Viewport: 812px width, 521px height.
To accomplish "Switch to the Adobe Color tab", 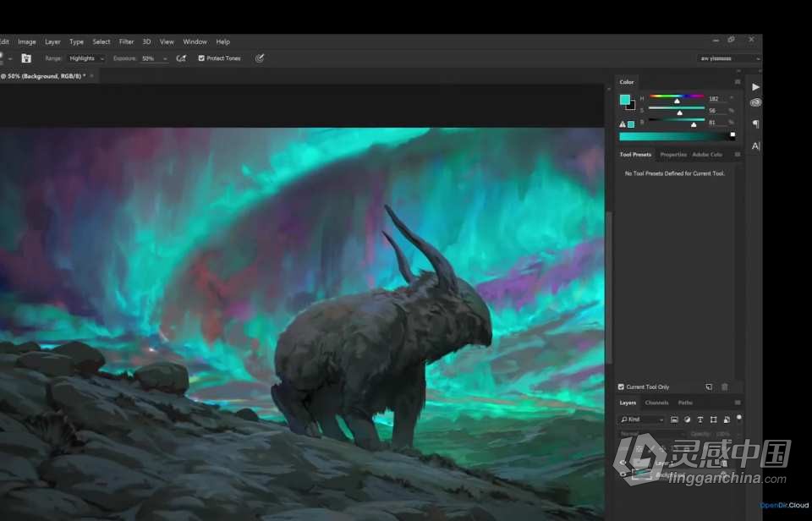I will (x=707, y=154).
